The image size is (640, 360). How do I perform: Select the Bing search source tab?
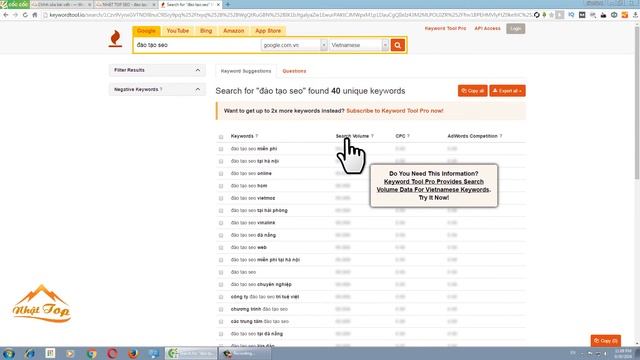coord(206,31)
